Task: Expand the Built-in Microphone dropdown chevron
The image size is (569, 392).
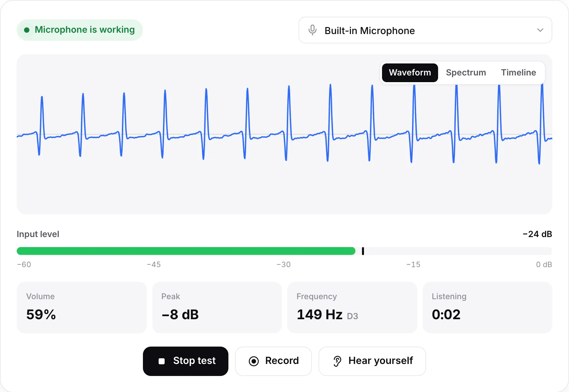Action: (x=540, y=30)
